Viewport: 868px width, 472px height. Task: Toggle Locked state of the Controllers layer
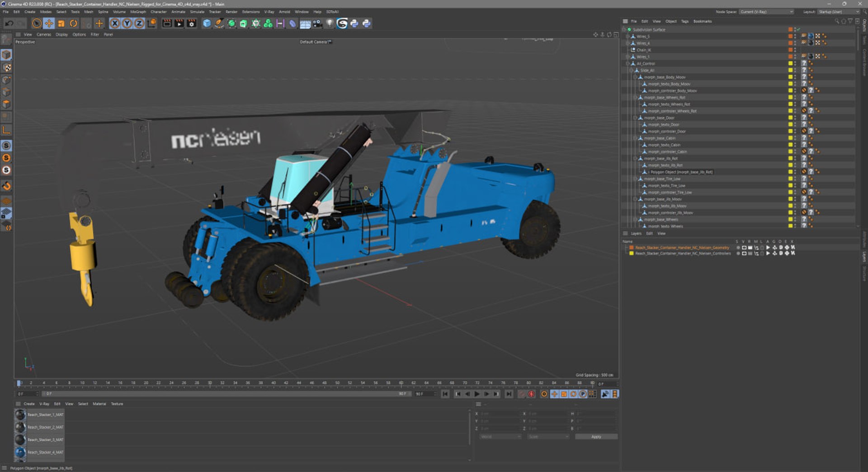(762, 254)
